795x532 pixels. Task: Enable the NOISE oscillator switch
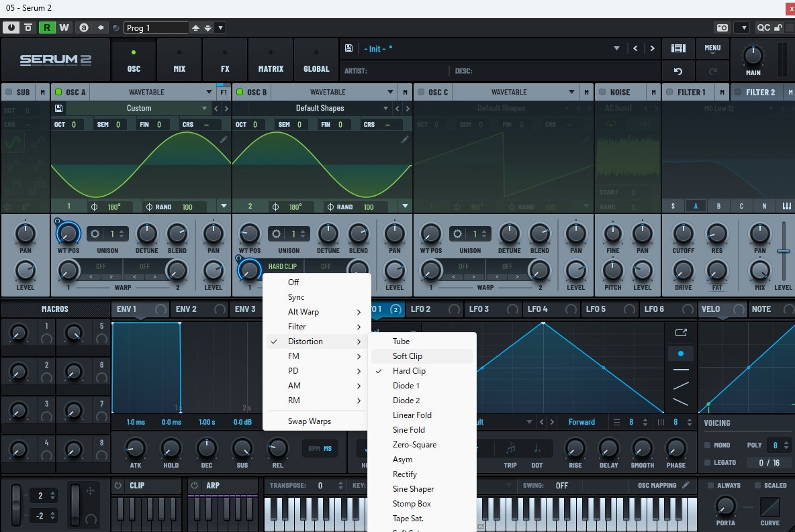(602, 92)
